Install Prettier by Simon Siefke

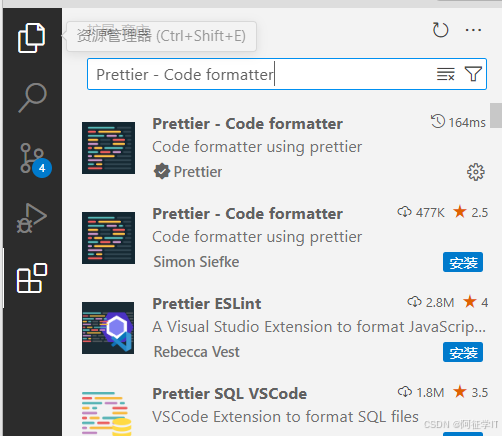tap(463, 262)
